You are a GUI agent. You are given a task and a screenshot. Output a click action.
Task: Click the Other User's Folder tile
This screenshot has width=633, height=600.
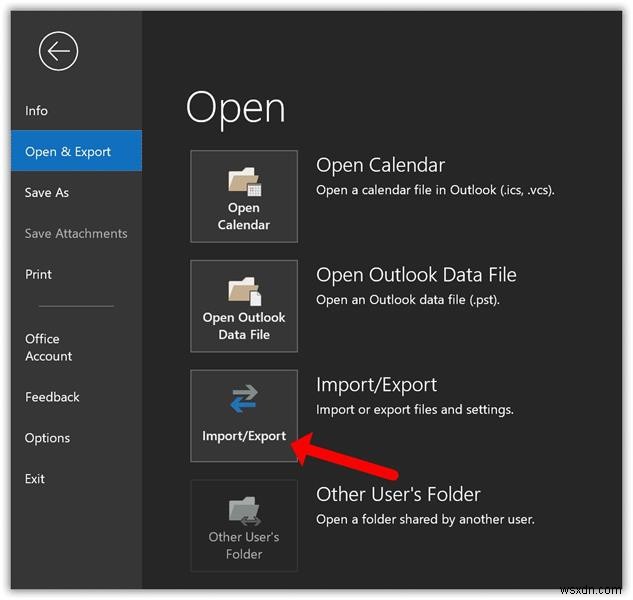coord(244,526)
